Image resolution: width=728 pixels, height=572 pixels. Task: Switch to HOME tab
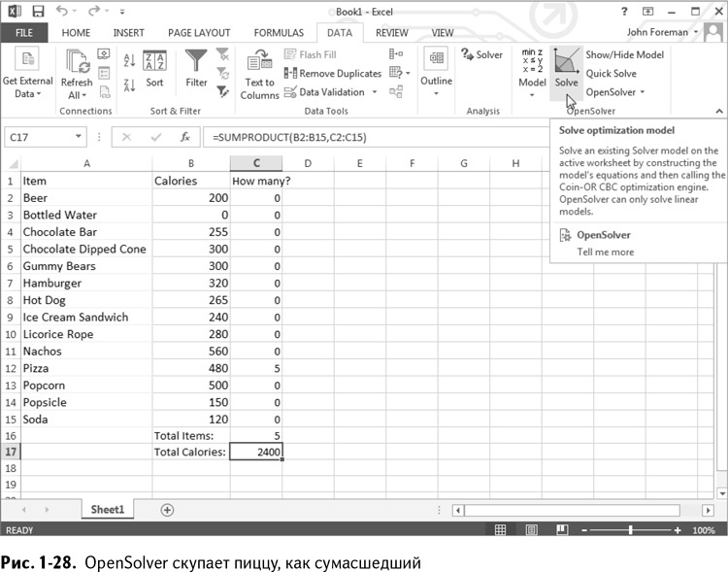[76, 32]
